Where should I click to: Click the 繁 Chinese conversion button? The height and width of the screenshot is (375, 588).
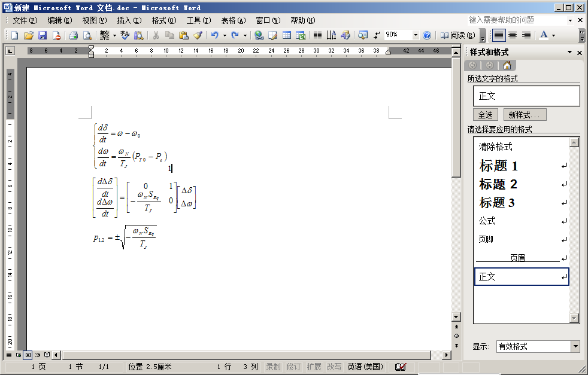click(105, 35)
